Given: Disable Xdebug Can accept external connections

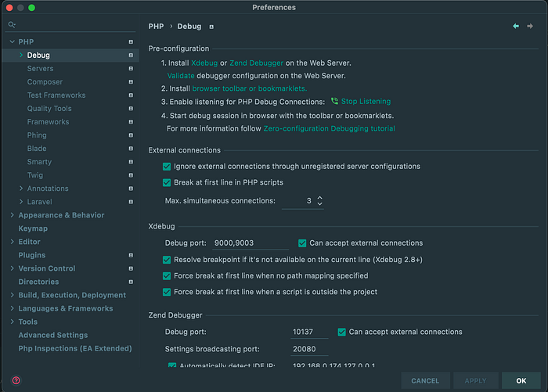Looking at the screenshot, I should pyautogui.click(x=303, y=243).
